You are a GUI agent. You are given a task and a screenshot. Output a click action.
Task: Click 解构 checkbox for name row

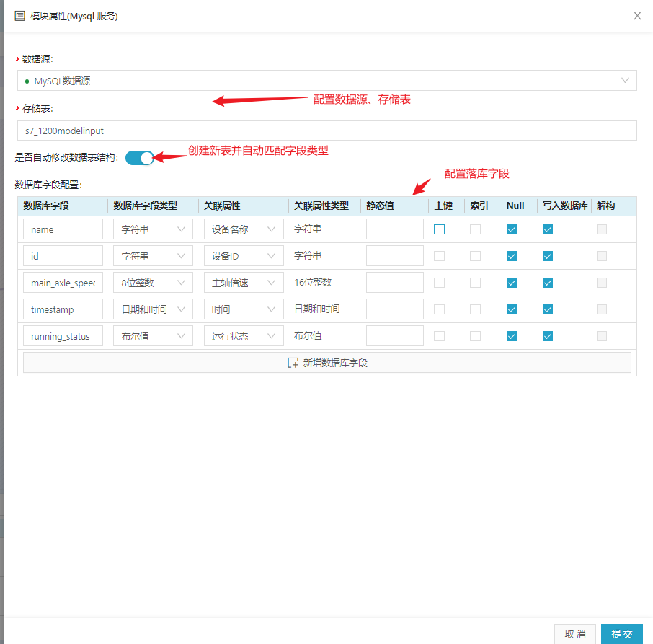[x=601, y=229]
